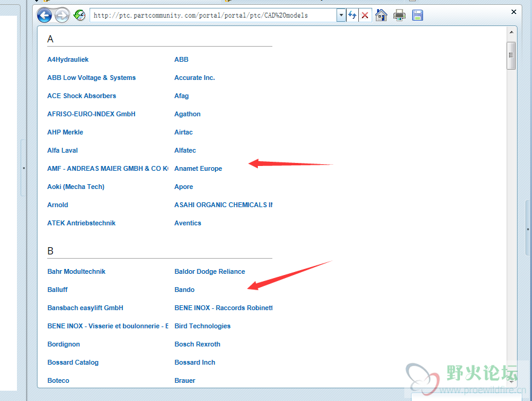532x401 pixels.
Task: Click the vertical scrollbar thumb
Action: click(511, 56)
